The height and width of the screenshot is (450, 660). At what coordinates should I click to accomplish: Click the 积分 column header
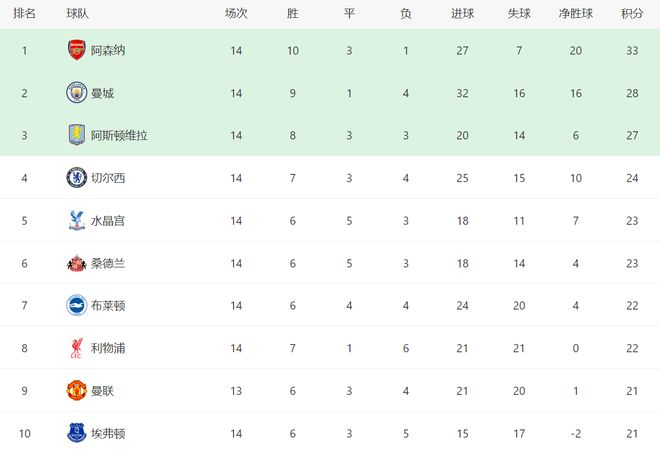click(x=632, y=14)
